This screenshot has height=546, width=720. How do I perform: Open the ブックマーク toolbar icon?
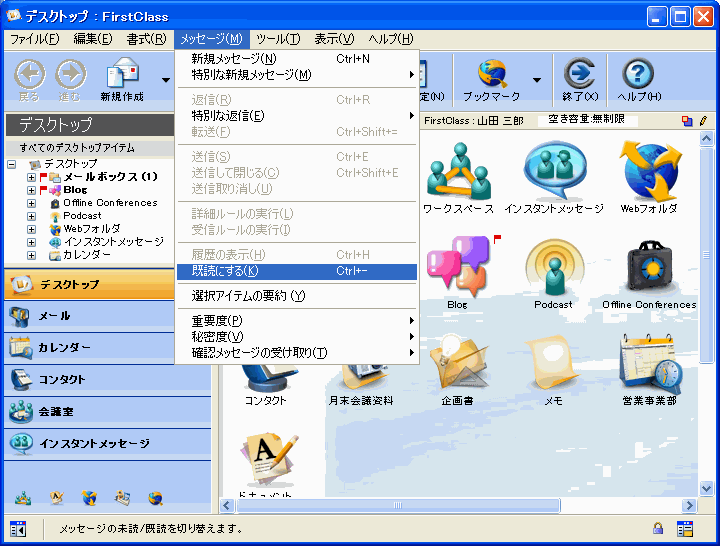click(491, 76)
